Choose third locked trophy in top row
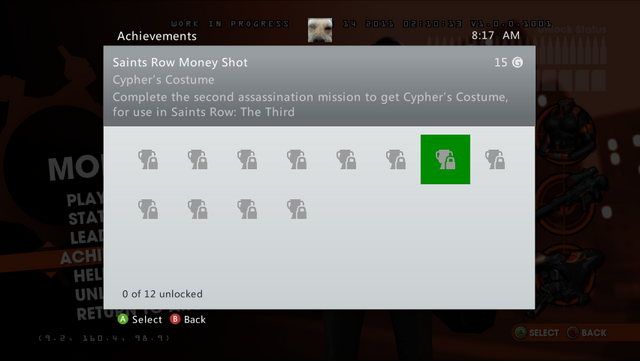The image size is (640, 361). pos(247,159)
